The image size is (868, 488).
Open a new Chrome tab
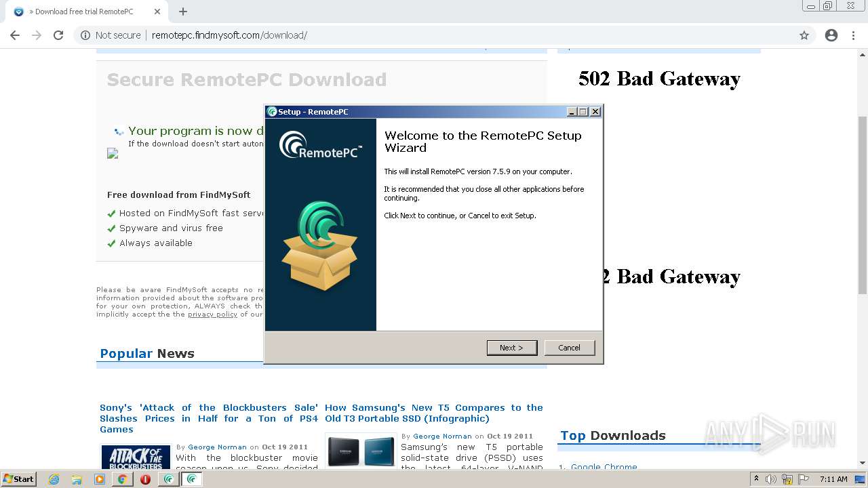click(x=183, y=12)
